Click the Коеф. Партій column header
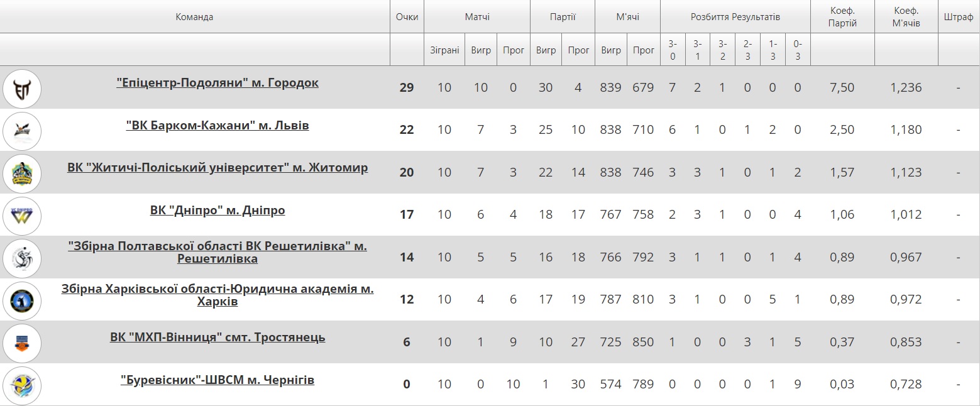980x406 pixels. point(842,17)
